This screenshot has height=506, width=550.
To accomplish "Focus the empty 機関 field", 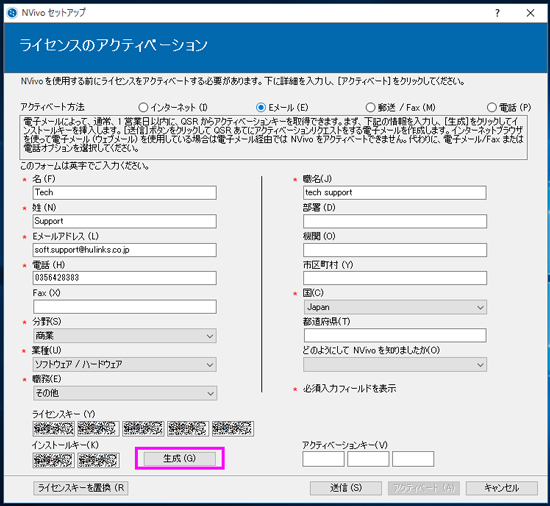I will (x=395, y=250).
